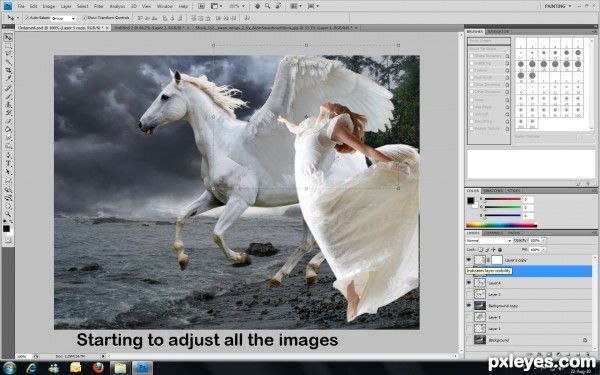
Task: Select the Pen tool
Action: click(8, 155)
